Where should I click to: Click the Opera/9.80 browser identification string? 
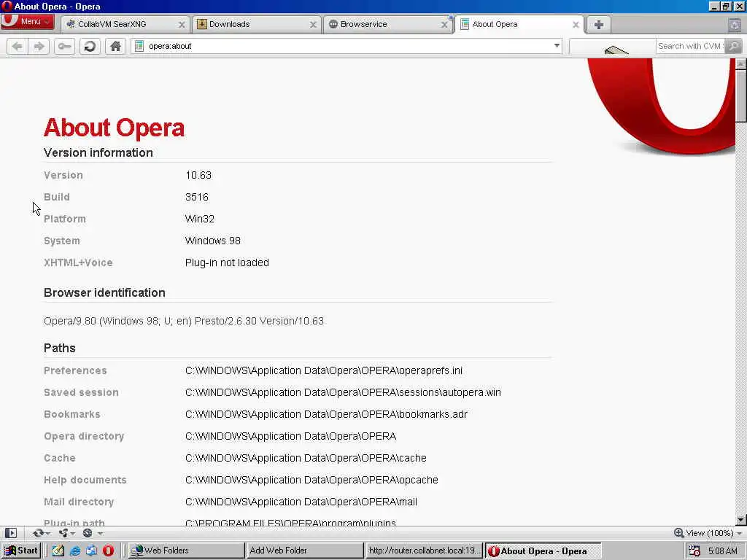[x=184, y=321]
